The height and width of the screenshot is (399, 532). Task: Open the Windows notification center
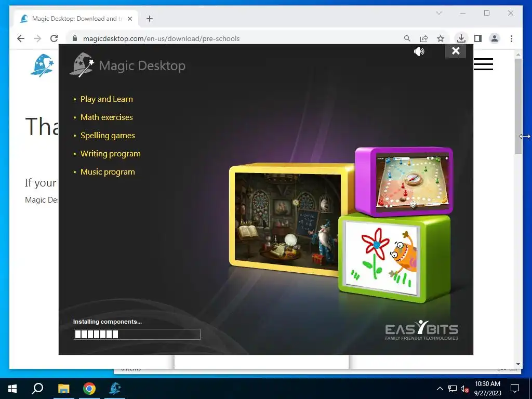click(515, 389)
